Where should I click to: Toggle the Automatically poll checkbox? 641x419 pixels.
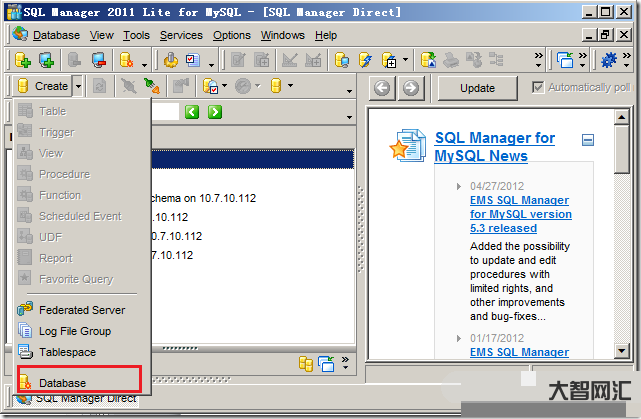pyautogui.click(x=539, y=87)
